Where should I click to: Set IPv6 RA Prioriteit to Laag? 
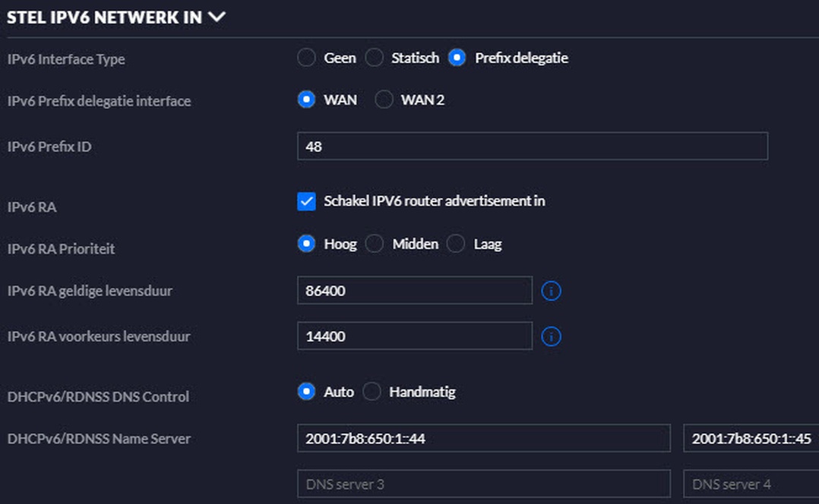[455, 243]
